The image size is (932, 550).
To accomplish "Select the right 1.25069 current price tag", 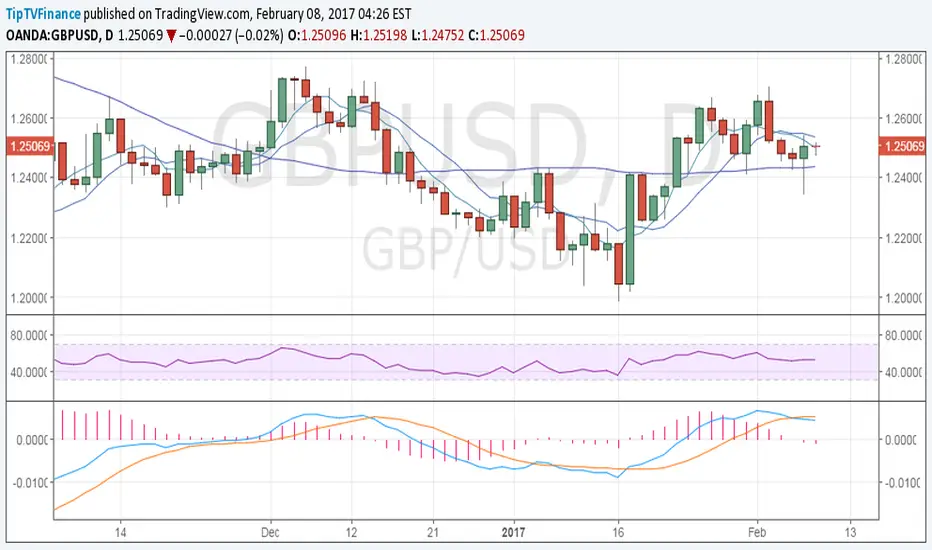I will pyautogui.click(x=902, y=146).
